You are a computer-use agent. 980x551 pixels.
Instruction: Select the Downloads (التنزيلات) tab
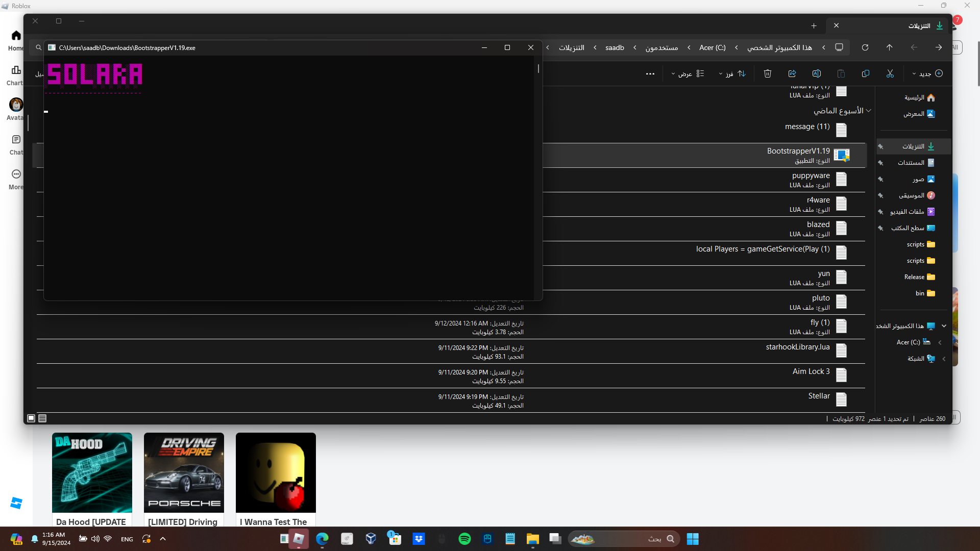coord(919,26)
